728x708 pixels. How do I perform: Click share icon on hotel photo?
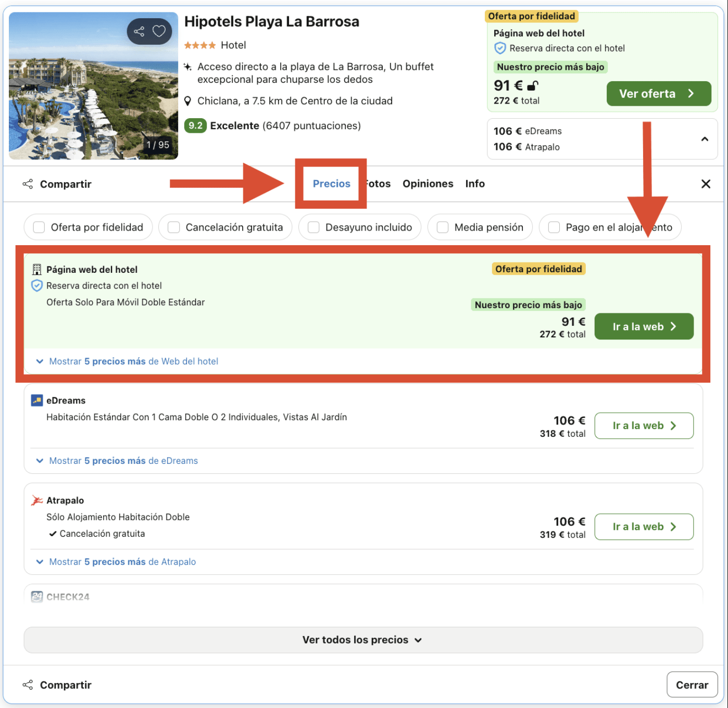[x=139, y=32]
